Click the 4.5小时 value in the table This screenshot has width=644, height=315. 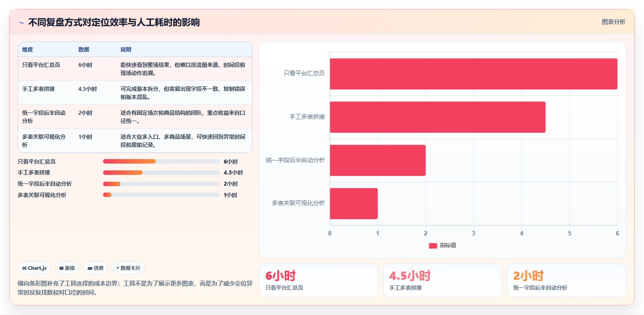88,89
